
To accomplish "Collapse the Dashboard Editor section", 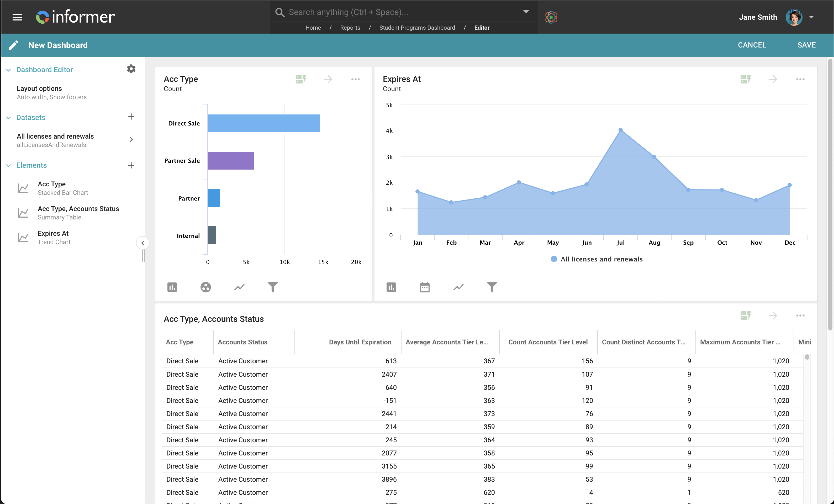I will click(x=8, y=70).
